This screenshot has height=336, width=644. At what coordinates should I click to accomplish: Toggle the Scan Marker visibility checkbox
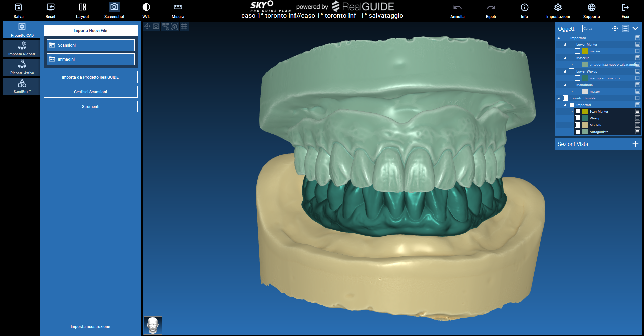pos(578,111)
